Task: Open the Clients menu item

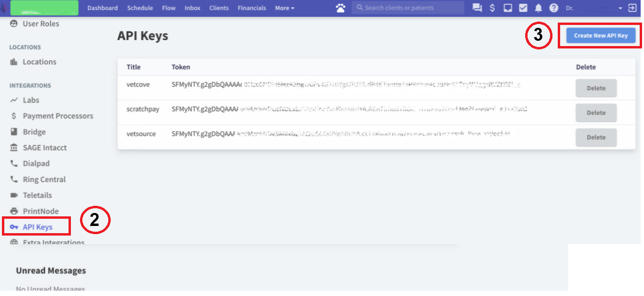Action: 219,8
